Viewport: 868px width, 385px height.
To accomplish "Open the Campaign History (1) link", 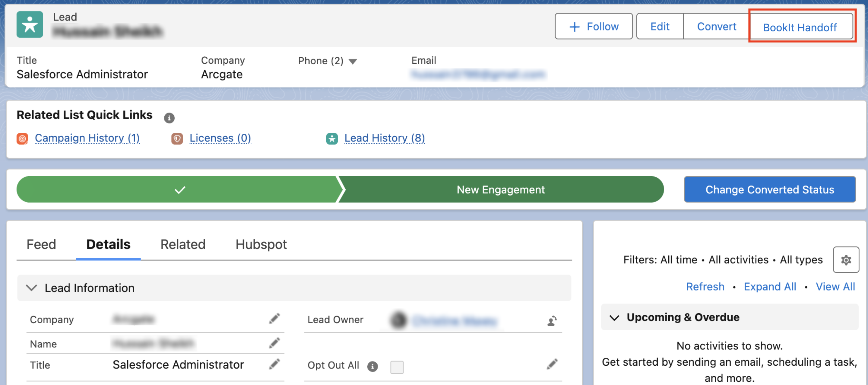I will [87, 138].
